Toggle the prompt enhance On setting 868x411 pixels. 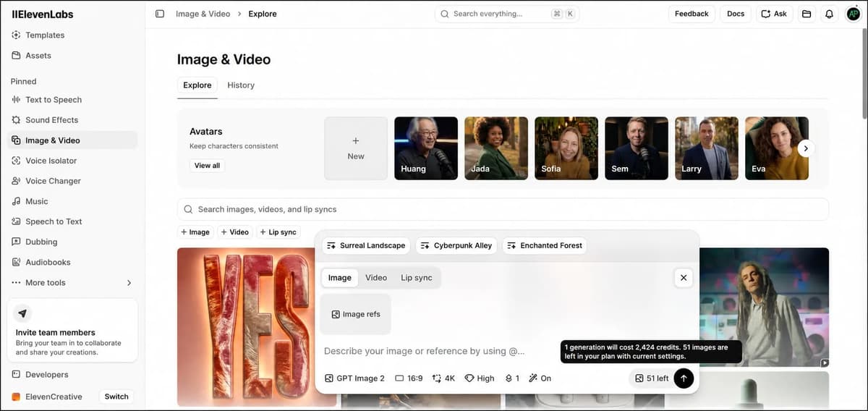pos(540,378)
